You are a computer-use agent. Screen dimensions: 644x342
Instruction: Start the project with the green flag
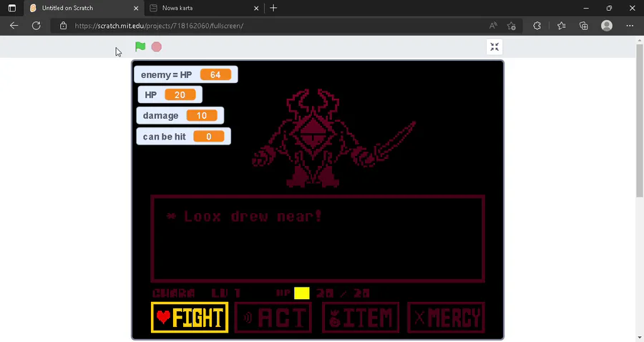point(140,47)
